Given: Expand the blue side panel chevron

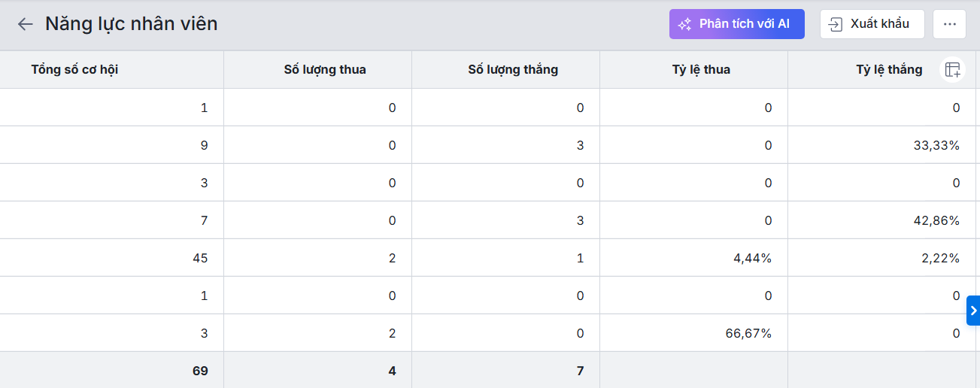Looking at the screenshot, I should pyautogui.click(x=973, y=311).
